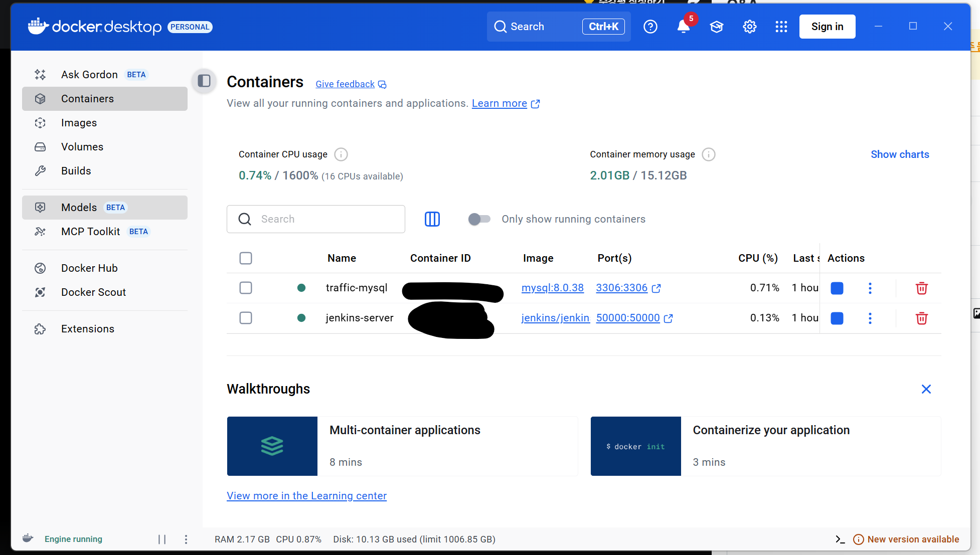This screenshot has width=980, height=555.
Task: Stop the jenkins-server container
Action: pos(837,318)
